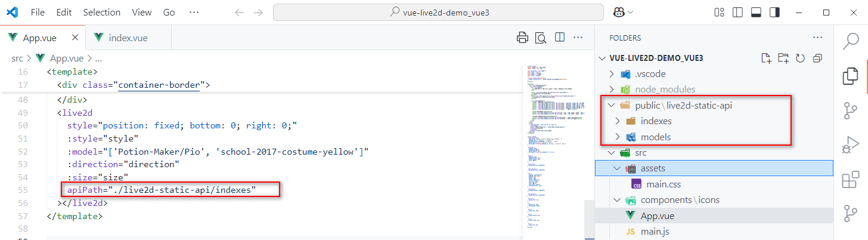The image size is (868, 240).
Task: Click line number 57
Action: coord(23,216)
